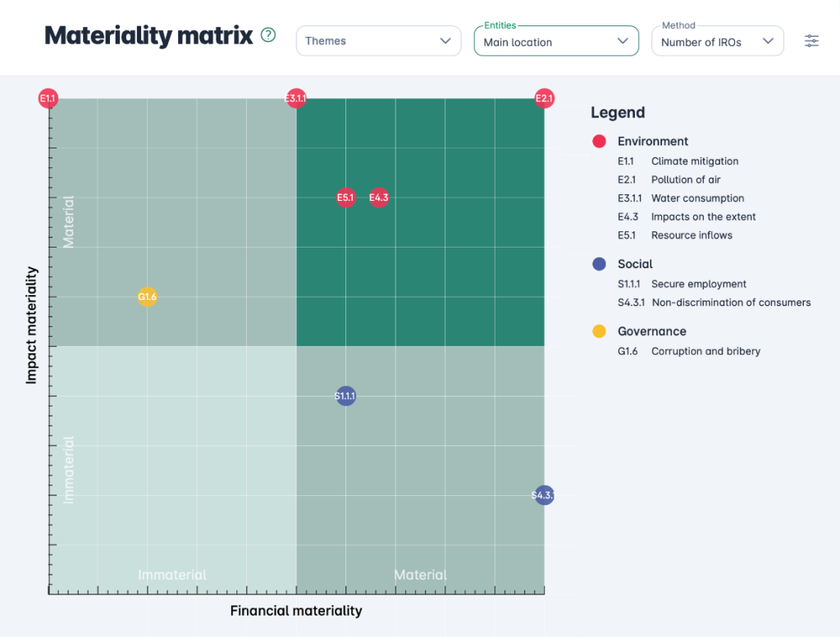Click the Governance legend category label
This screenshot has width=840, height=637.
point(651,331)
